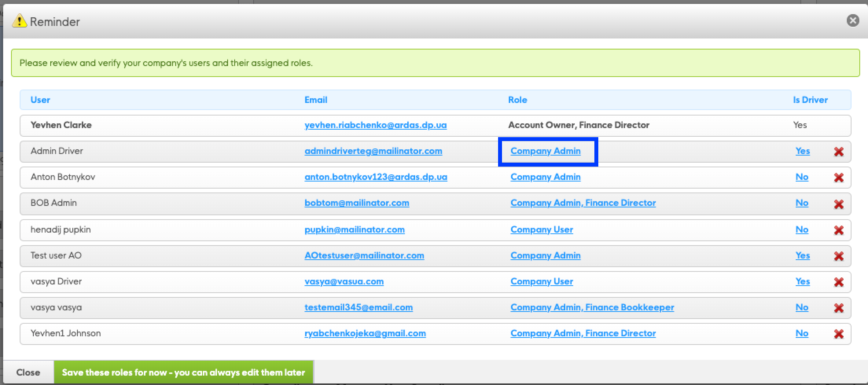Toggle Is Driver 'No' for Anton Botnykov
Image resolution: width=868 pixels, height=385 pixels.
[802, 177]
